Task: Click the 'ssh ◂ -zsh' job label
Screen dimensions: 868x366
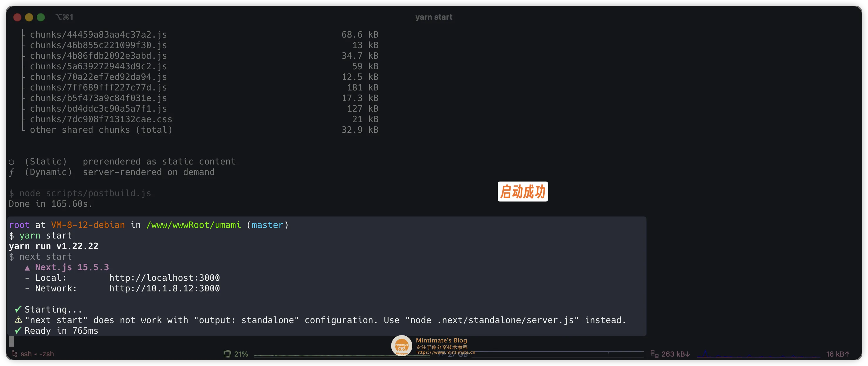Action: [37, 354]
